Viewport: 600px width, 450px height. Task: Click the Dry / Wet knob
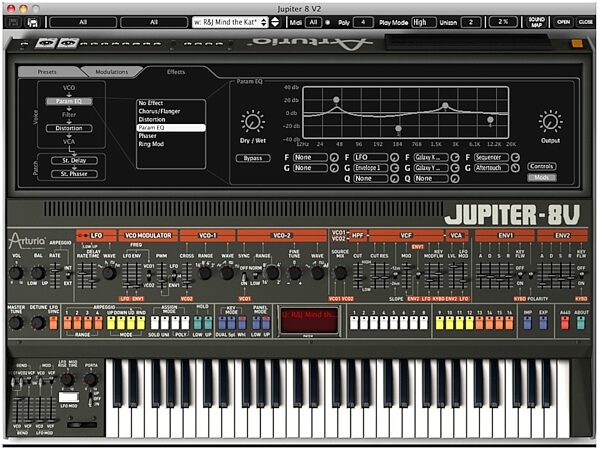253,122
